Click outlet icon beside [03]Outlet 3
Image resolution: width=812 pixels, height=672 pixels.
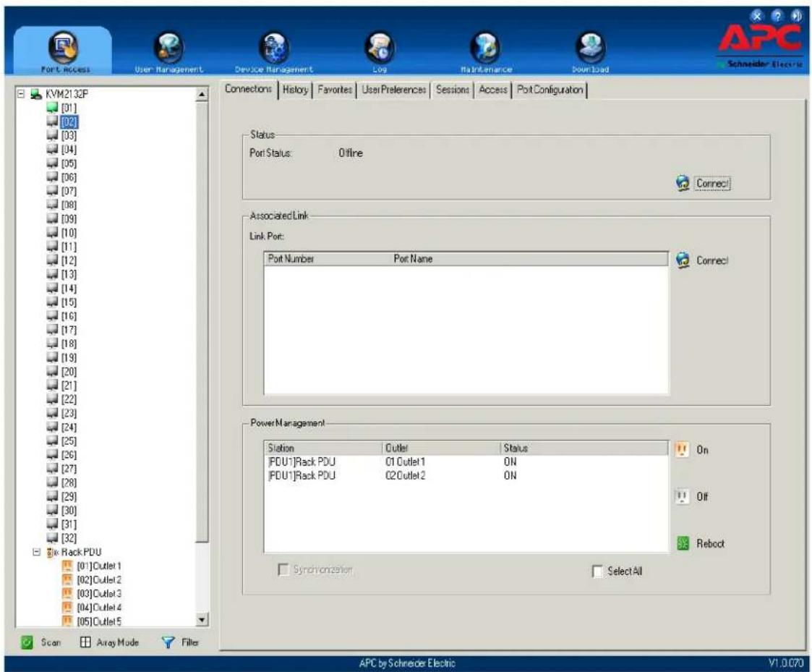[x=67, y=593]
